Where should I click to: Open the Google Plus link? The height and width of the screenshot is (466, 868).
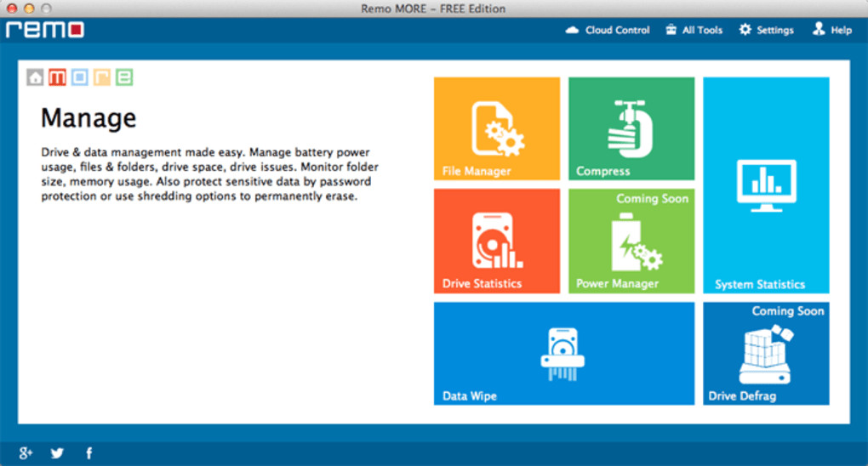(26, 453)
